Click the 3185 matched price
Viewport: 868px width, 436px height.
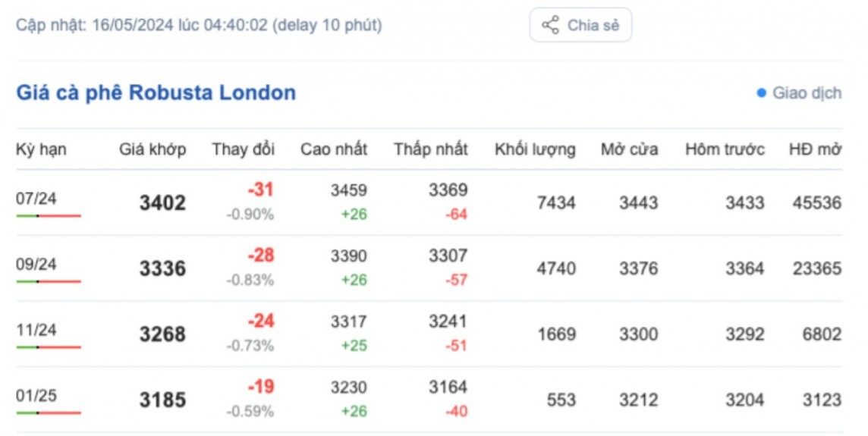tap(162, 400)
